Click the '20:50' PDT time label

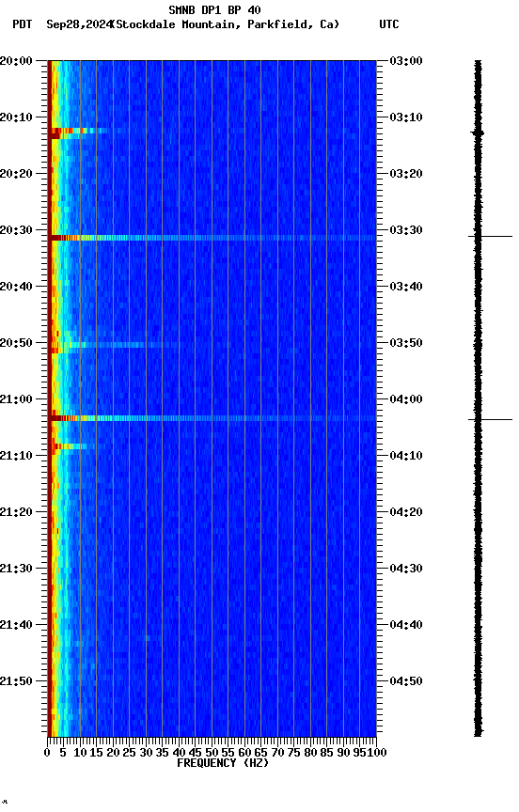[x=16, y=343]
